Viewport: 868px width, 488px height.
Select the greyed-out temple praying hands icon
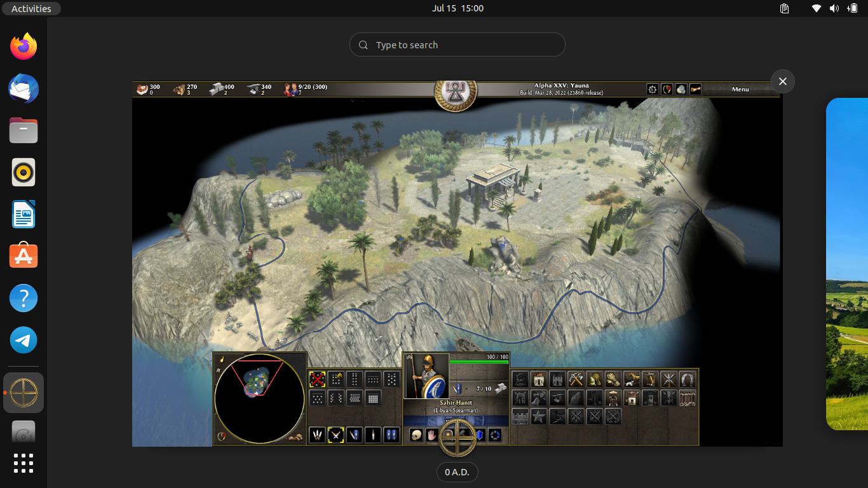576,398
